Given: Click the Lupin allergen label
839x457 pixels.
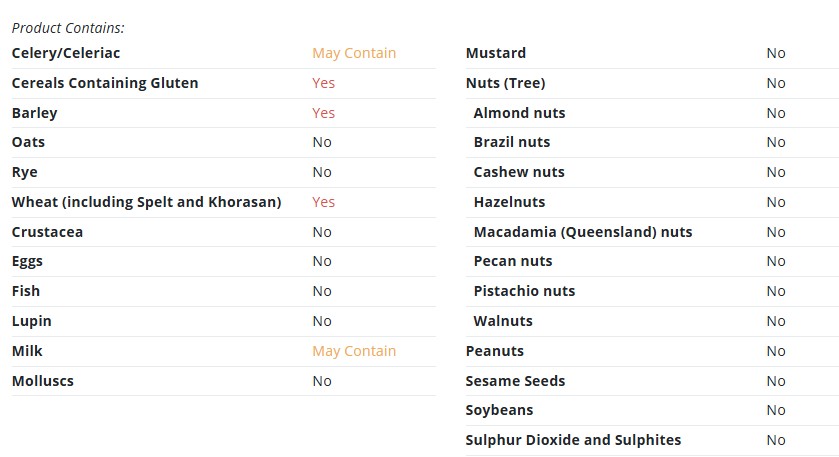Looking at the screenshot, I should [x=32, y=321].
